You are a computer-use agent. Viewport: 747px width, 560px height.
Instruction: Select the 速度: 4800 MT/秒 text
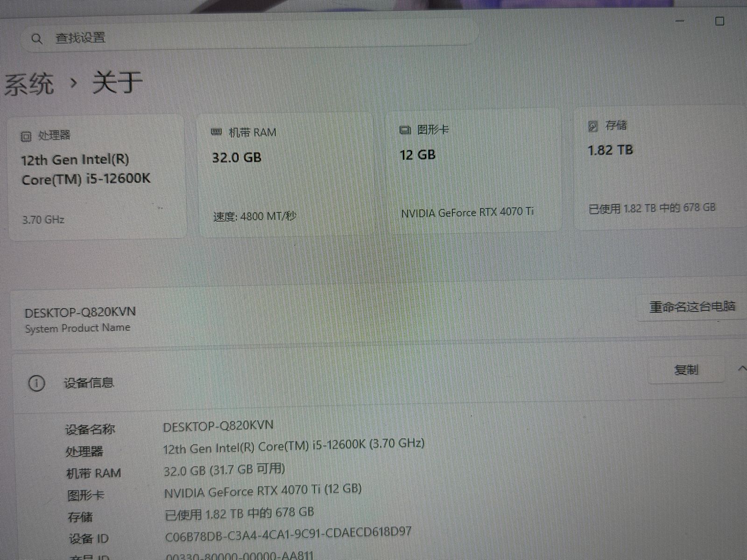coord(254,216)
